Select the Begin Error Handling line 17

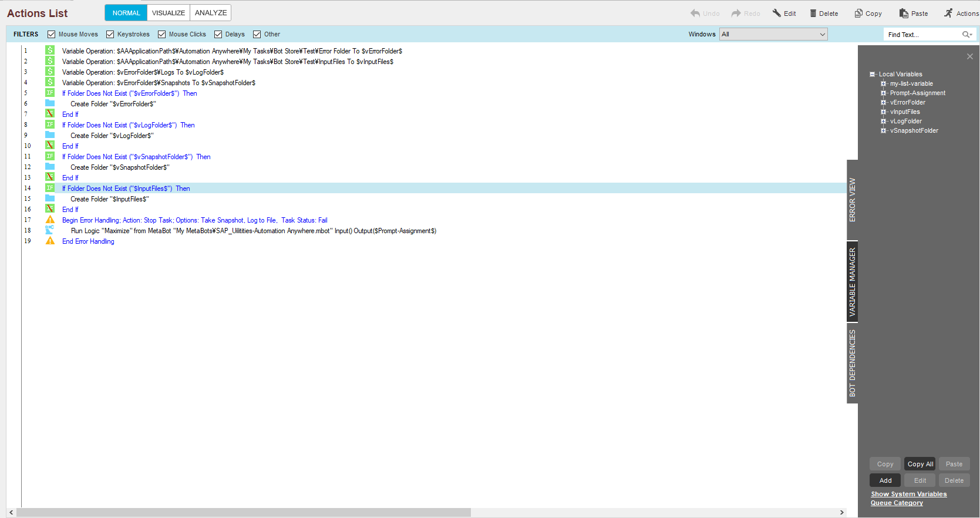click(x=195, y=220)
